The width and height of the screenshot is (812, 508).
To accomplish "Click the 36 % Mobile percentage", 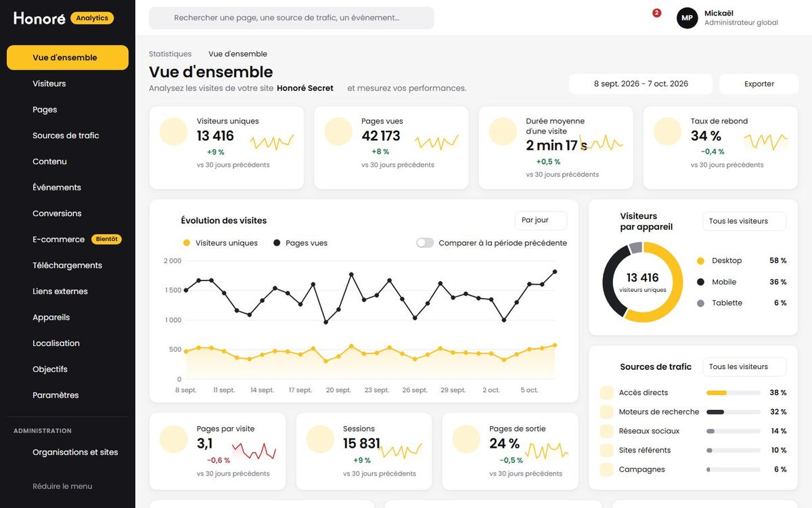I will 778,282.
